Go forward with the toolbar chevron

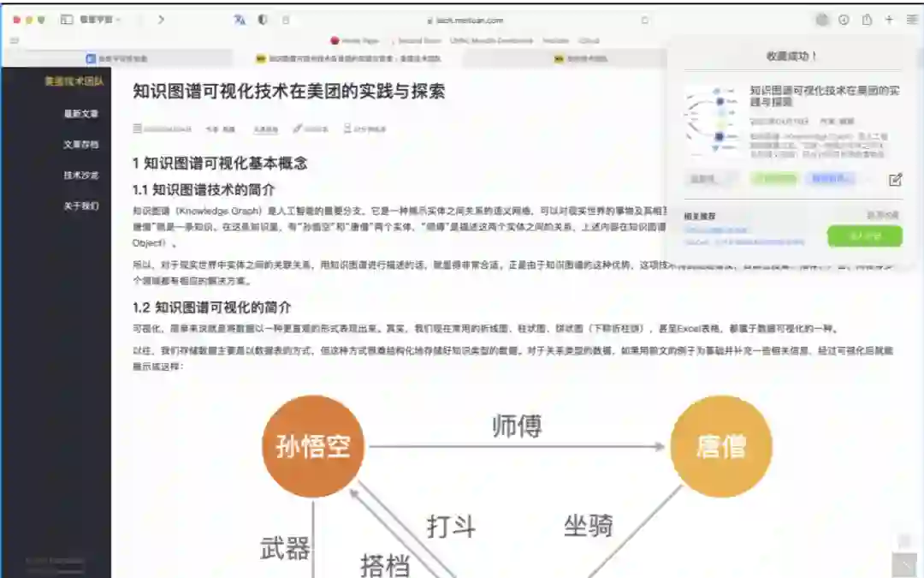(x=161, y=20)
